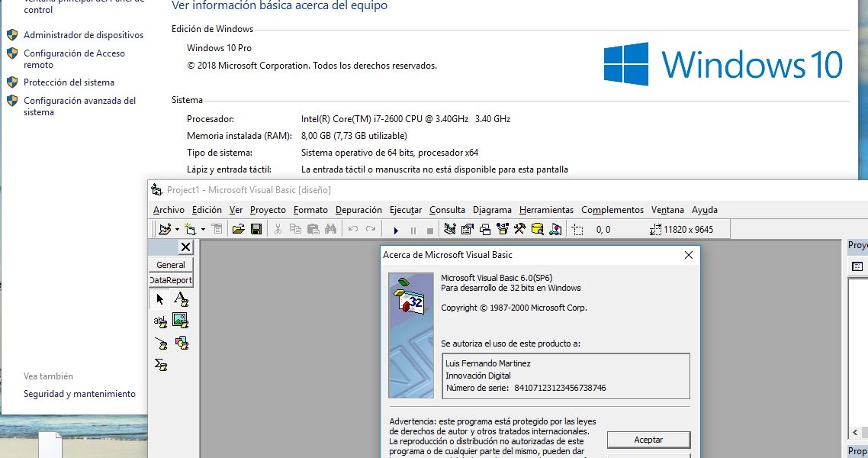
Task: Select the RptTextBox control in the toolbox
Action: tap(160, 321)
